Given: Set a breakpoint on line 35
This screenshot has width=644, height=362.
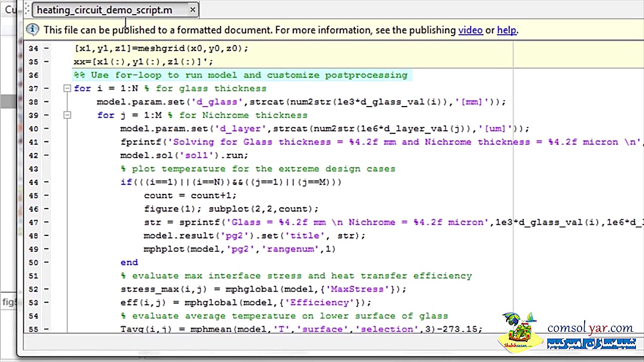Looking at the screenshot, I should [x=46, y=62].
